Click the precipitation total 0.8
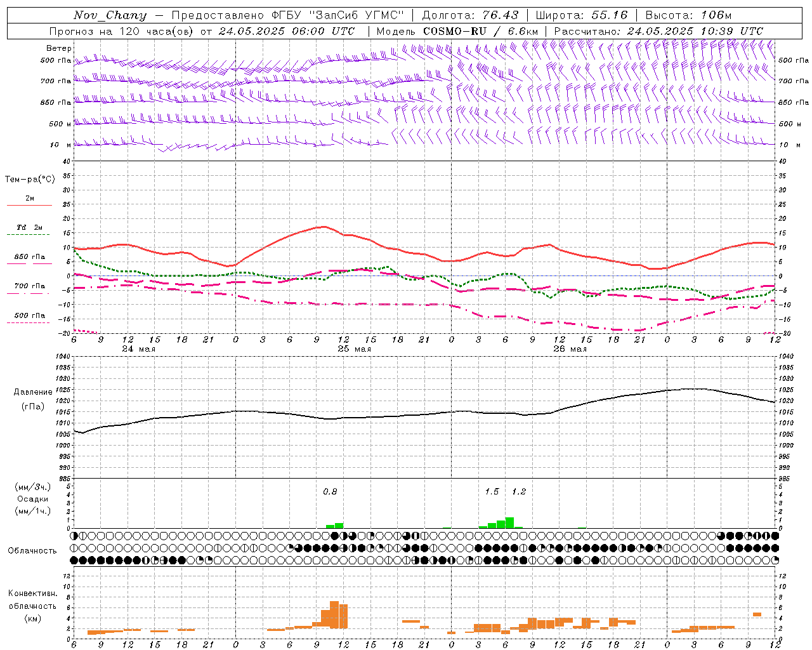The image size is (812, 650). tap(330, 491)
